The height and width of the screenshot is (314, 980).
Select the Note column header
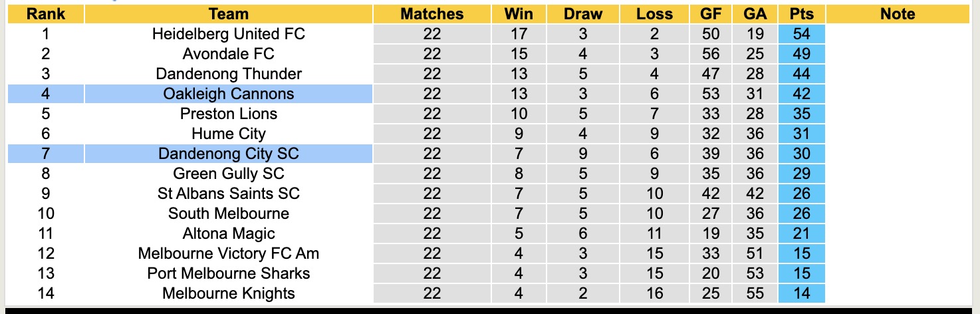pos(897,14)
